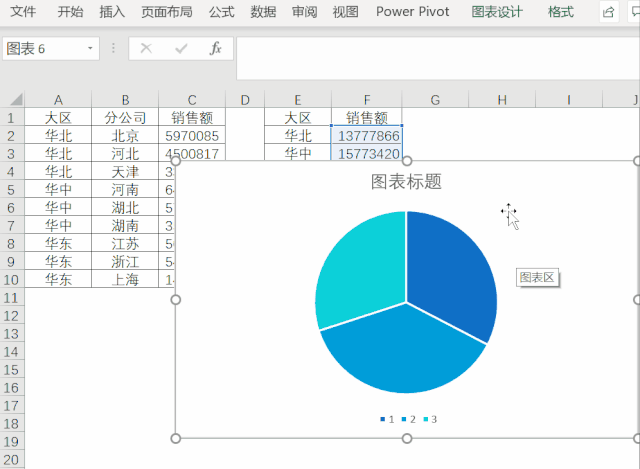Image resolution: width=640 pixels, height=469 pixels.
Task: Click cell B2 containing 北京
Action: pyautogui.click(x=125, y=136)
